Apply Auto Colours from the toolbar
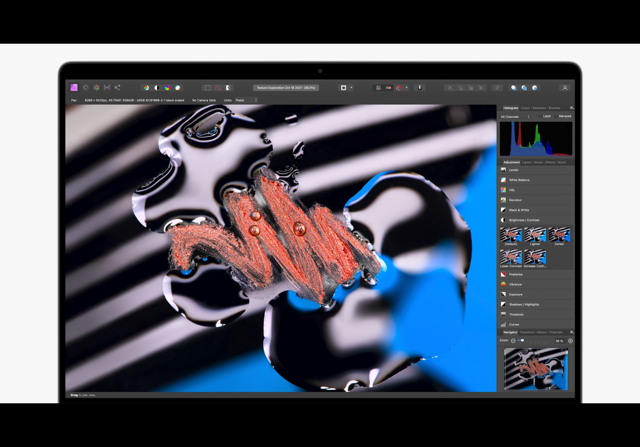 [167, 88]
